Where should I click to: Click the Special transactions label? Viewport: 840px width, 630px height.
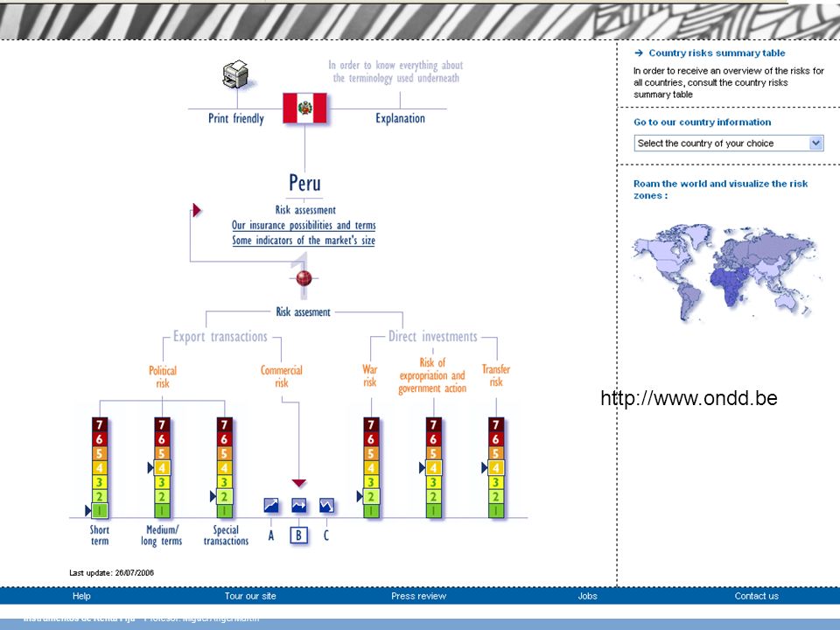click(226, 535)
